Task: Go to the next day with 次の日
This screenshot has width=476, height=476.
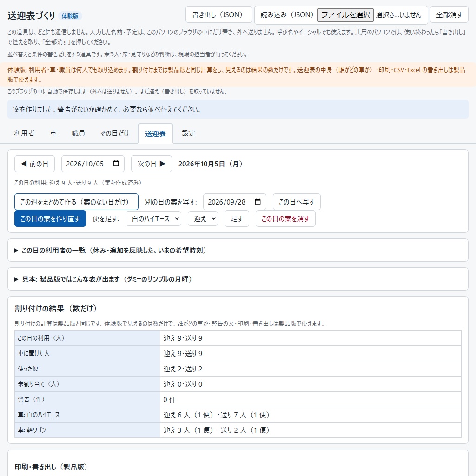Action: pos(152,164)
